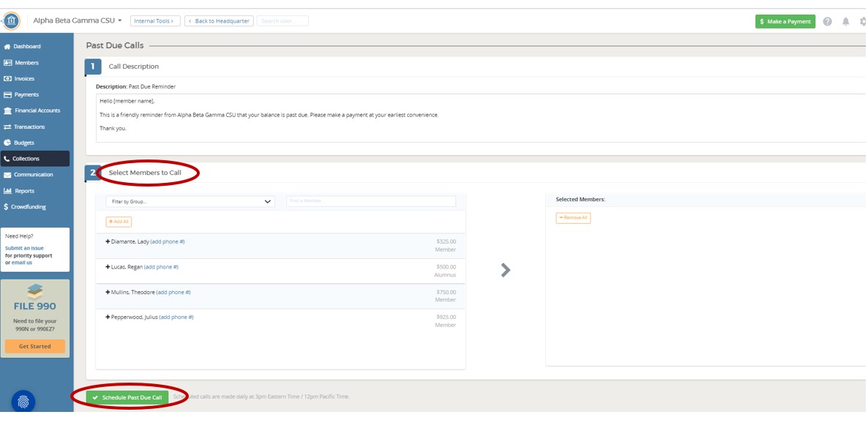Open the Filter by Group dropdown
This screenshot has height=428, width=868.
coord(190,201)
